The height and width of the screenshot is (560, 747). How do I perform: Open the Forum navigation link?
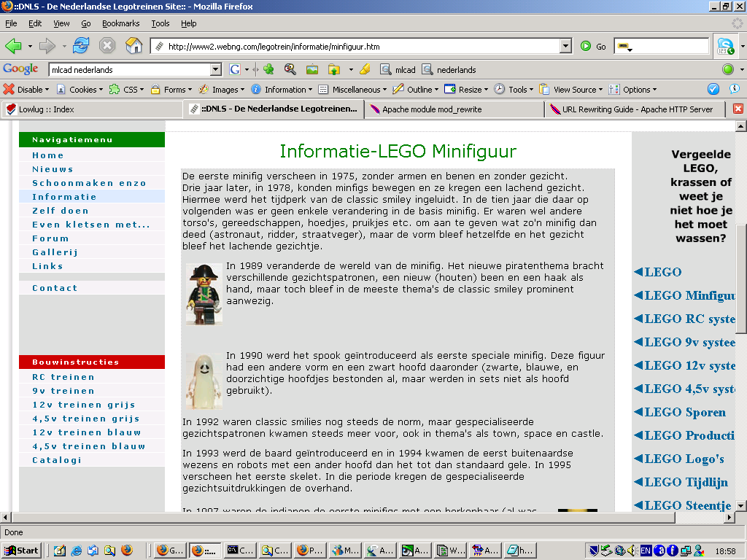coord(50,238)
